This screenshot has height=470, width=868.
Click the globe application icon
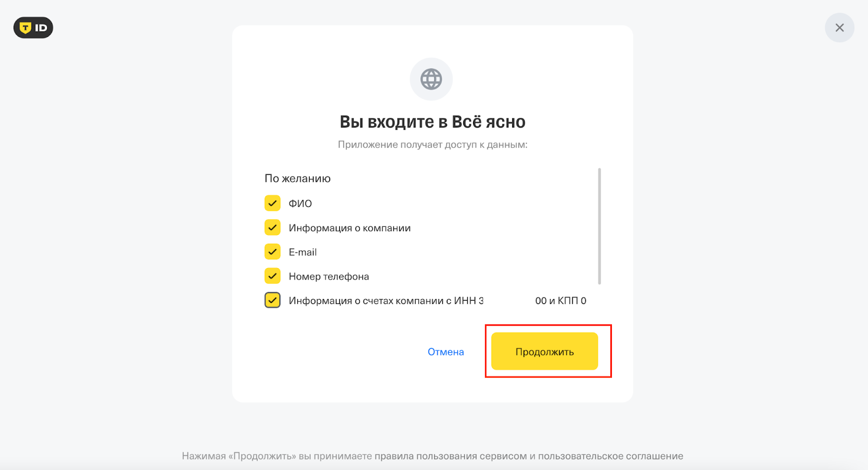pyautogui.click(x=431, y=79)
